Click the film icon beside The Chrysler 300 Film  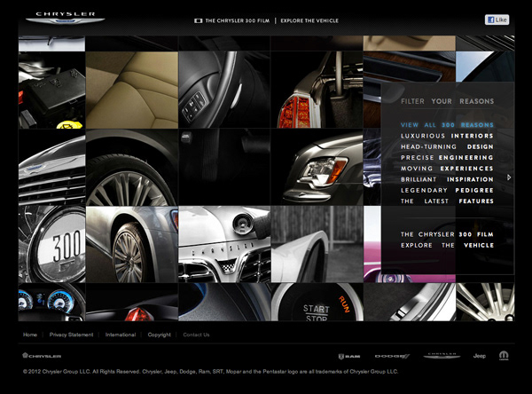click(x=198, y=21)
